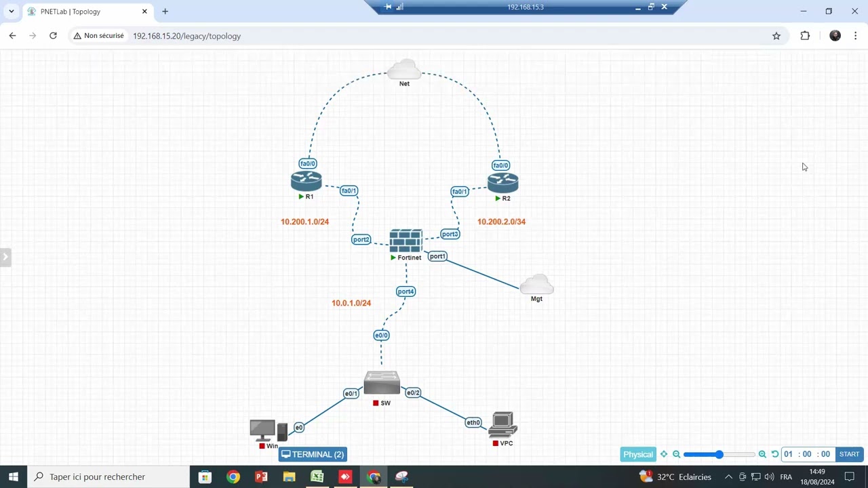
Task: Click the volume tray icon
Action: tap(768, 476)
